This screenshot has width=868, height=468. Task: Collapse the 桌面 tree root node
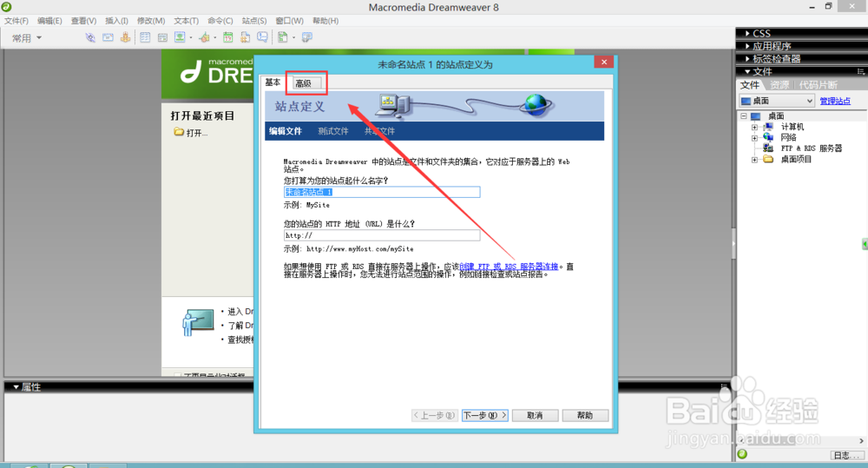coord(744,115)
